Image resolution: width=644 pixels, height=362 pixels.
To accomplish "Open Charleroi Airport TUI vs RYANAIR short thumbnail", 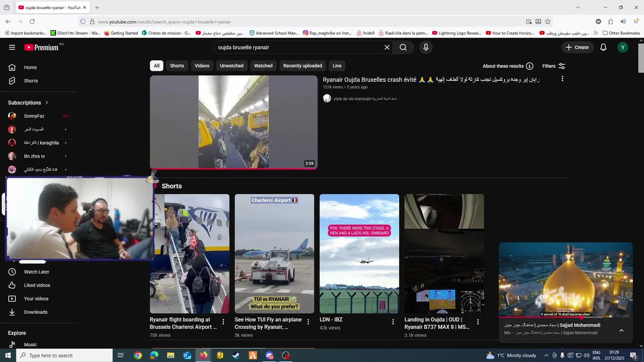I will (x=274, y=254).
